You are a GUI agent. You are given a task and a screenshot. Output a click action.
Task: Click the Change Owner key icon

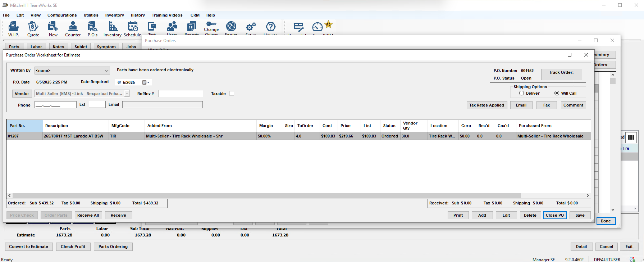pos(211,28)
